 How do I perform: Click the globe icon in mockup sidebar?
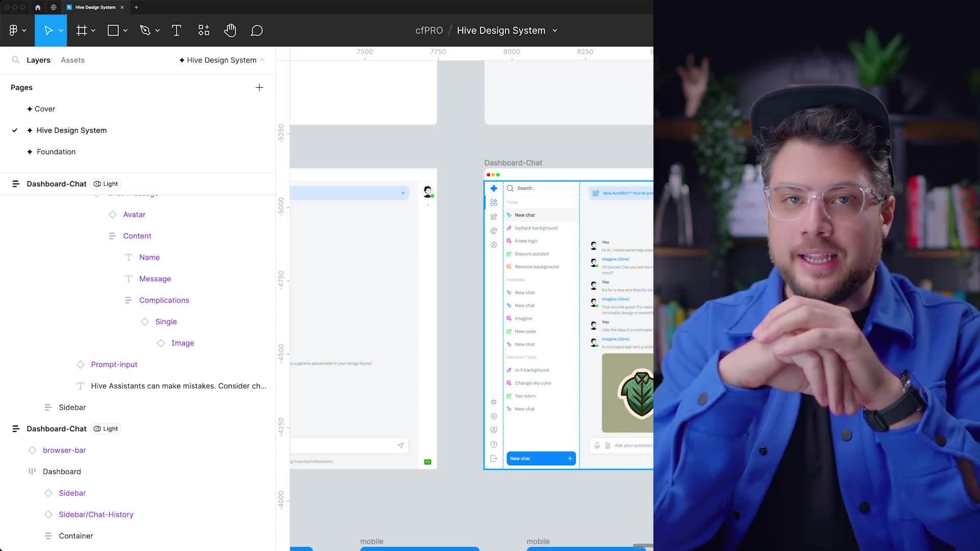pyautogui.click(x=494, y=231)
